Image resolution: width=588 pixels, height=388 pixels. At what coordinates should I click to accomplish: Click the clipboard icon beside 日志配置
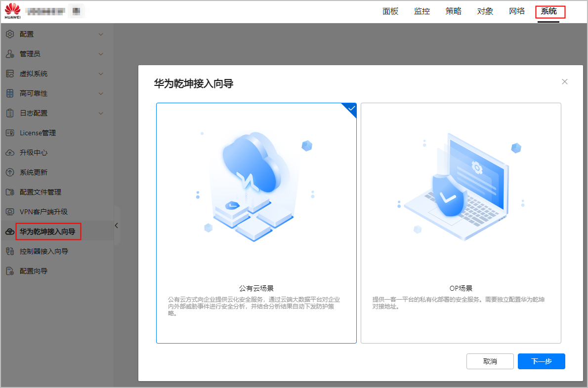click(10, 113)
